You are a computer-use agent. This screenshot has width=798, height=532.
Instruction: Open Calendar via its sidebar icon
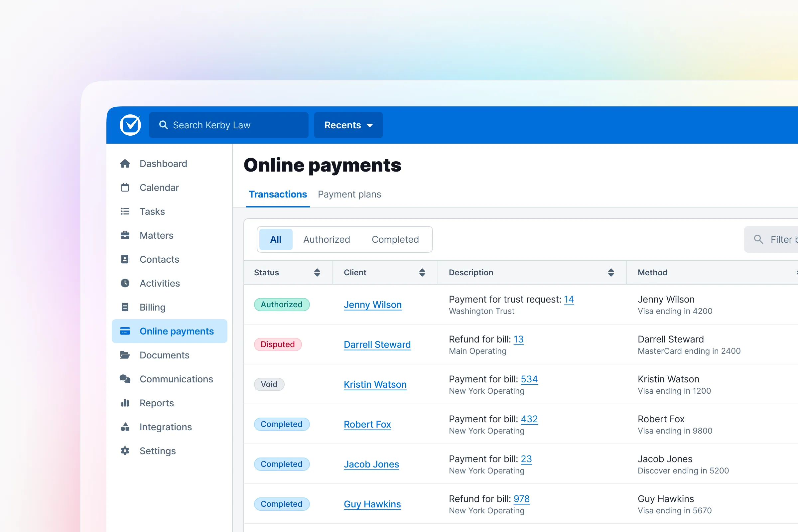coord(125,187)
